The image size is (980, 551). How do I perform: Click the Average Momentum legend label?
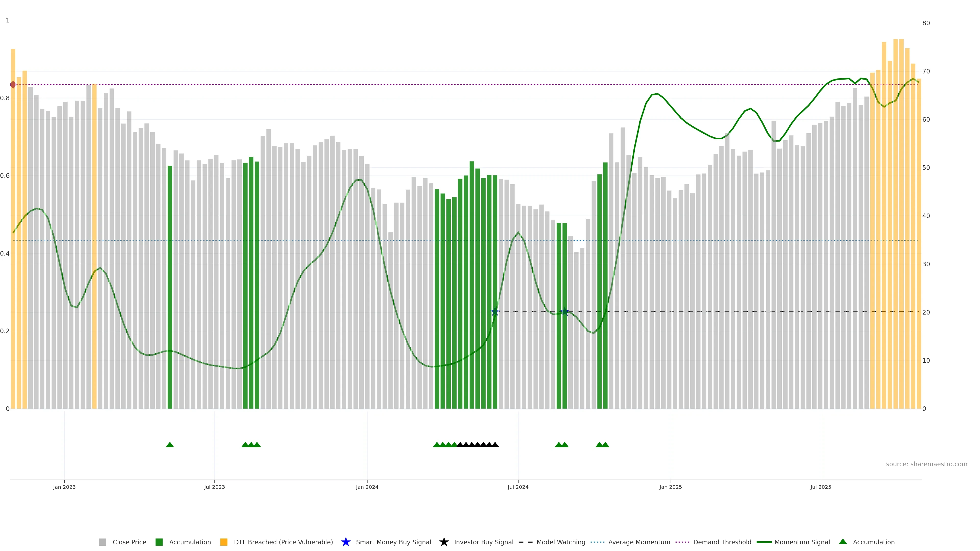tap(639, 542)
